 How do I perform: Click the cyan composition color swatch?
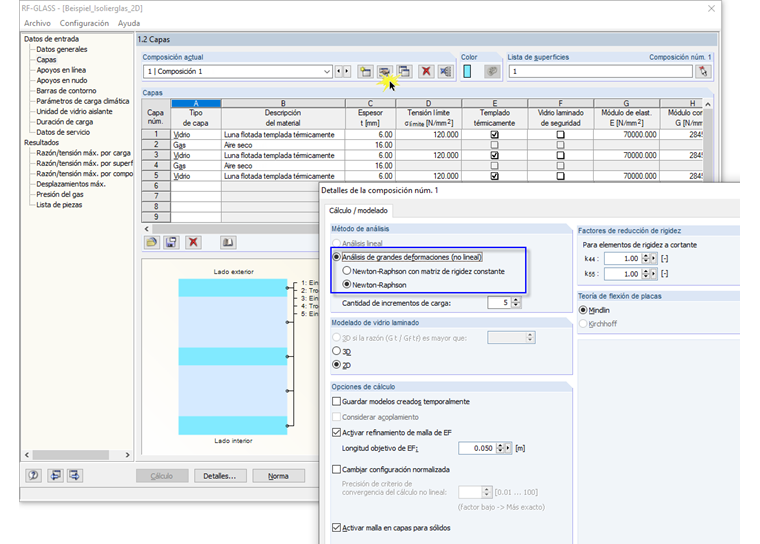click(467, 72)
